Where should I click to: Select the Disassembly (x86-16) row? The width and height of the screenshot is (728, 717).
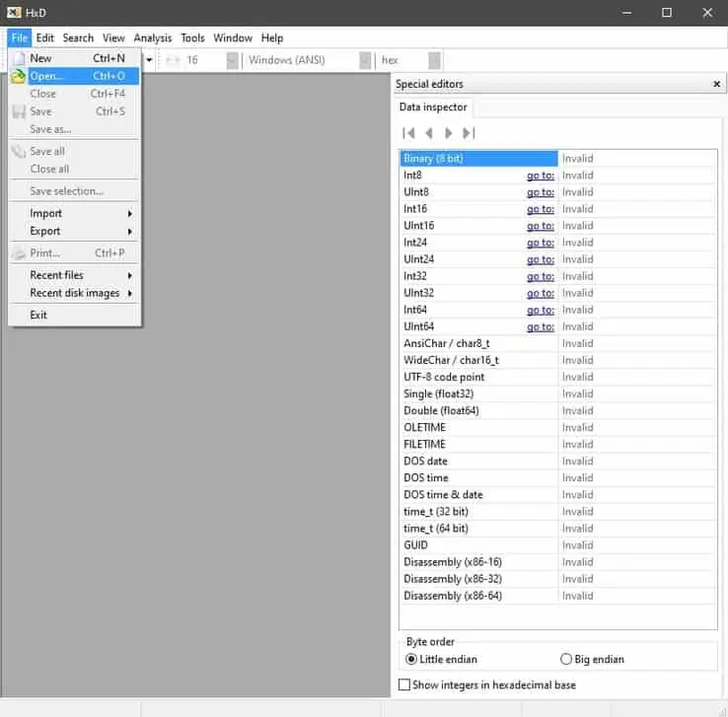click(557, 562)
